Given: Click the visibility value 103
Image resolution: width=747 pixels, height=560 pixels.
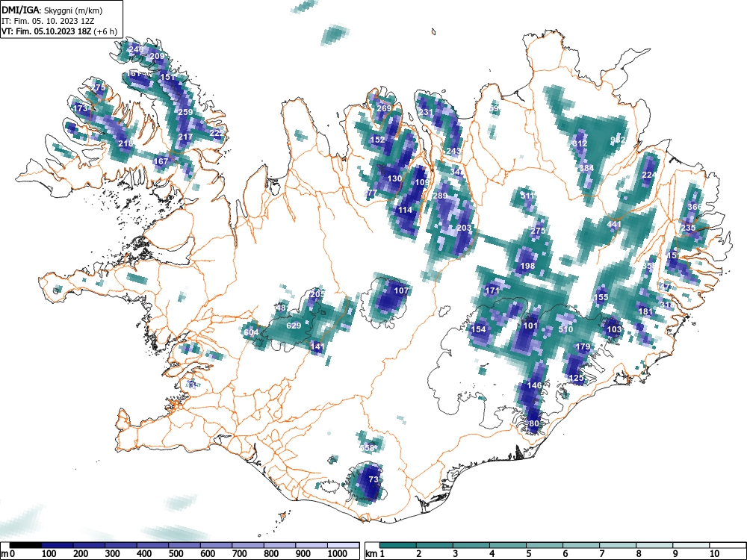Looking at the screenshot, I should click(x=614, y=329).
